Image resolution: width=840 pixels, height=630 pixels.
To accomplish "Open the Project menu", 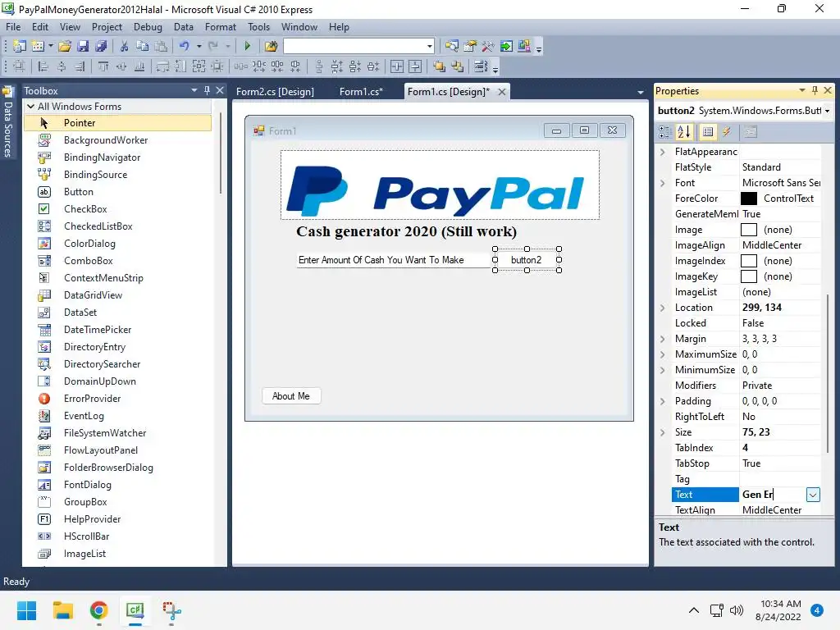I will [107, 27].
